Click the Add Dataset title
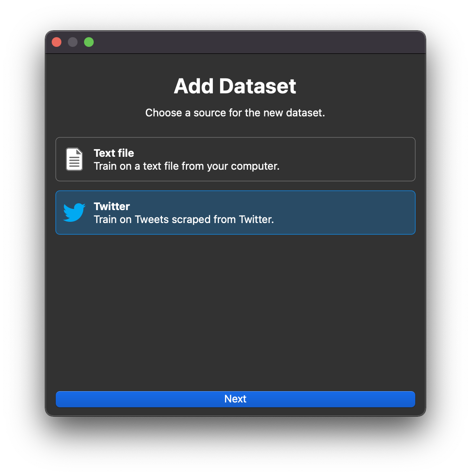Viewport: 471px width, 476px height. pos(235,86)
